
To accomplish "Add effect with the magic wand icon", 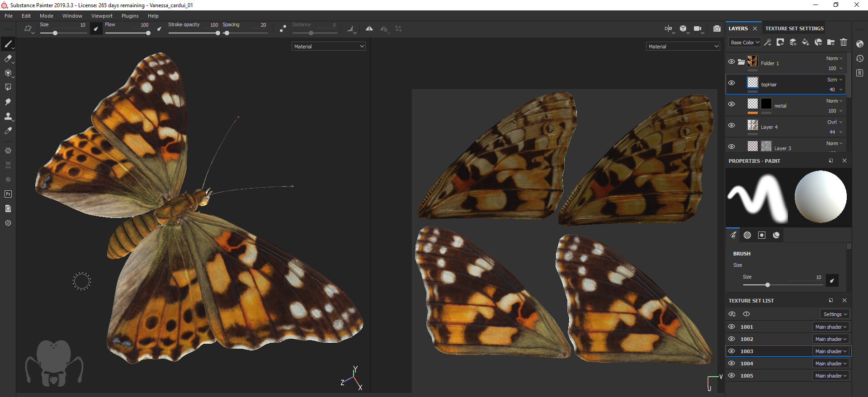I will pyautogui.click(x=768, y=42).
